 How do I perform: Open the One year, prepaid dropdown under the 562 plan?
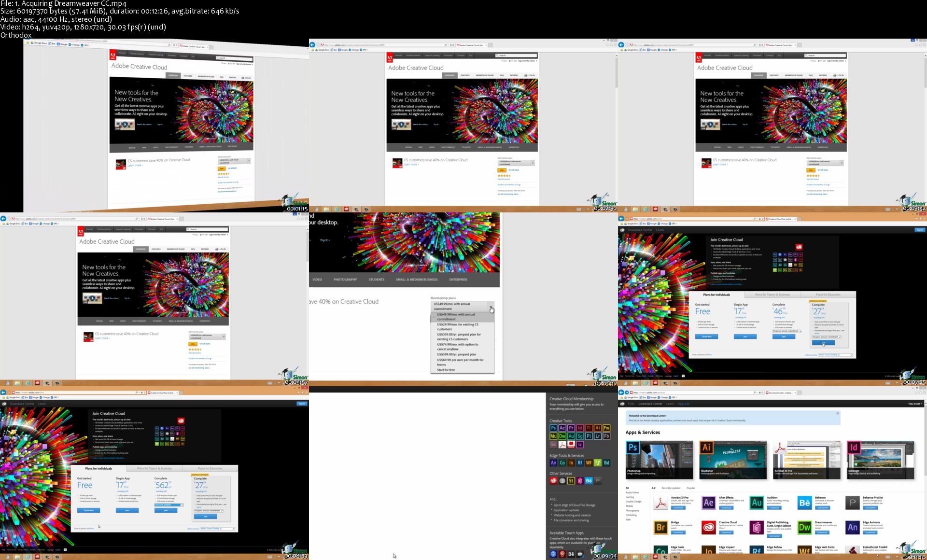pos(169,505)
